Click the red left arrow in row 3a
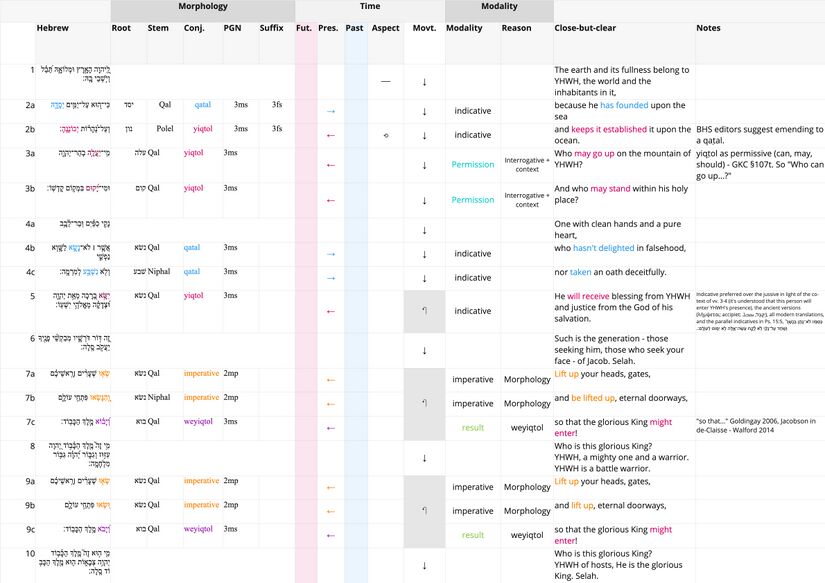The height and width of the screenshot is (583, 825). point(330,164)
